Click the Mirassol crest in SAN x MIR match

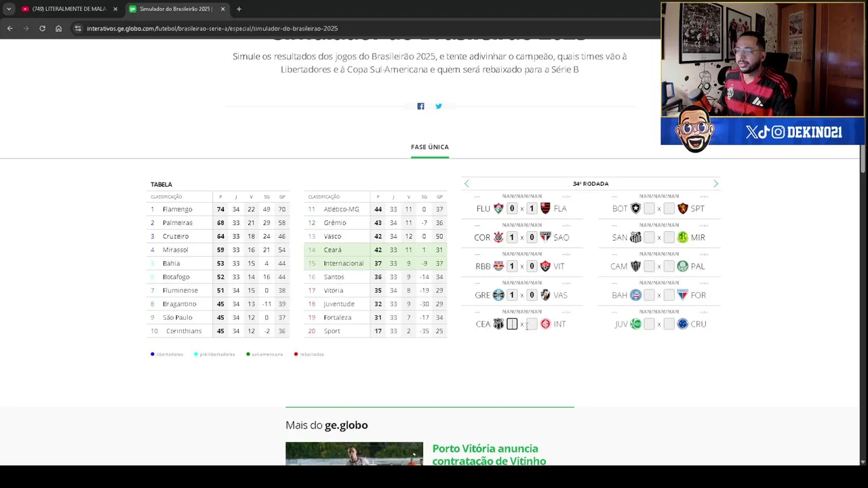[683, 237]
